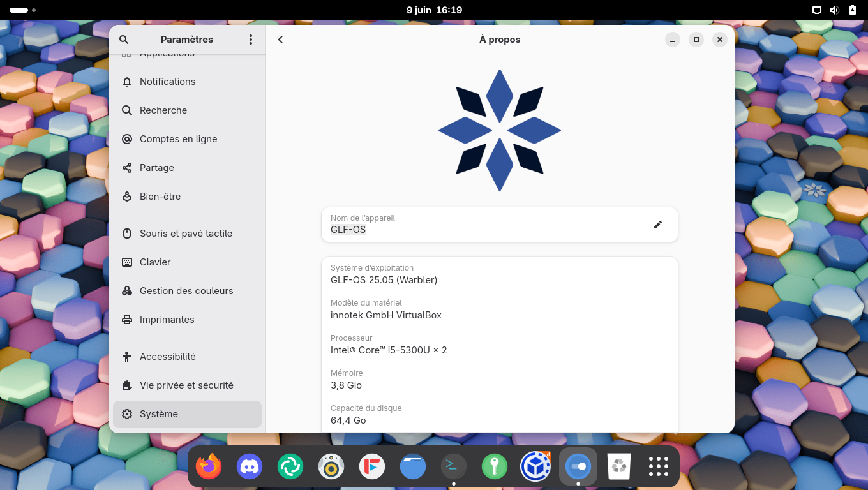Click the battery icon in top bar
Screen dimensions: 868x490
click(x=853, y=10)
